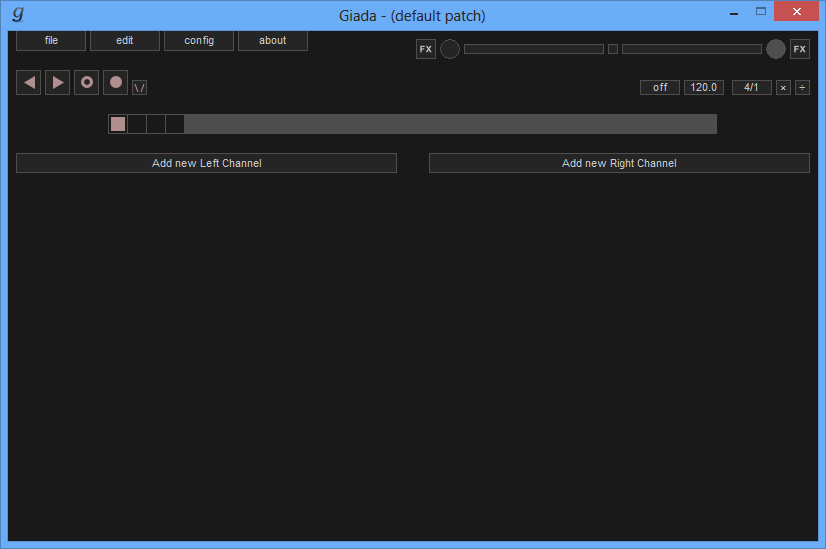Open master output FX plugins
The height and width of the screenshot is (549, 826).
(x=800, y=49)
